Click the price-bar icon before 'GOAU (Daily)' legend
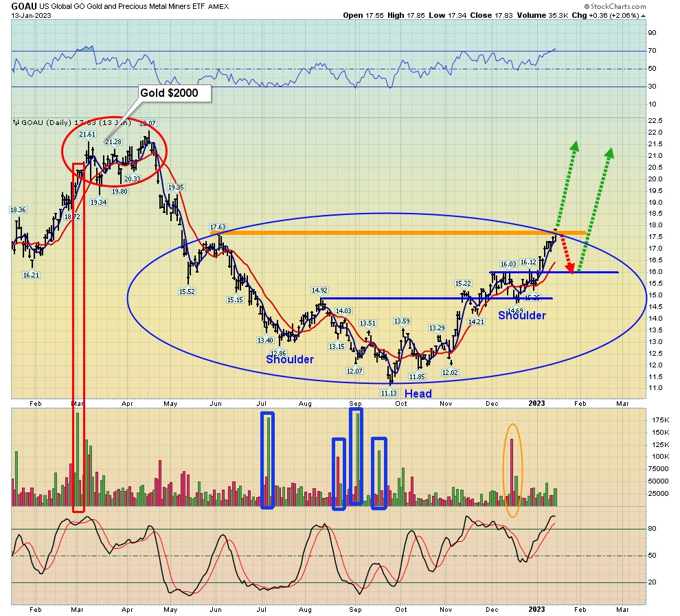 pyautogui.click(x=16, y=123)
